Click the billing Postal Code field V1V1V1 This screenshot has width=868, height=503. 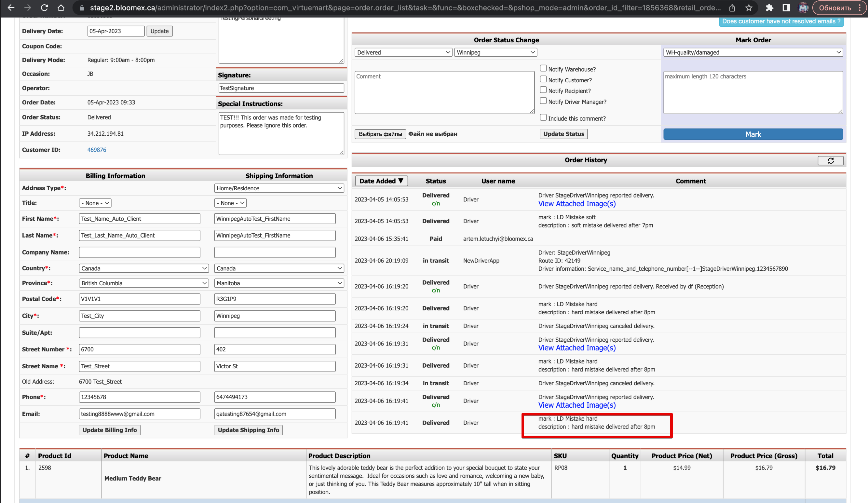coord(140,299)
